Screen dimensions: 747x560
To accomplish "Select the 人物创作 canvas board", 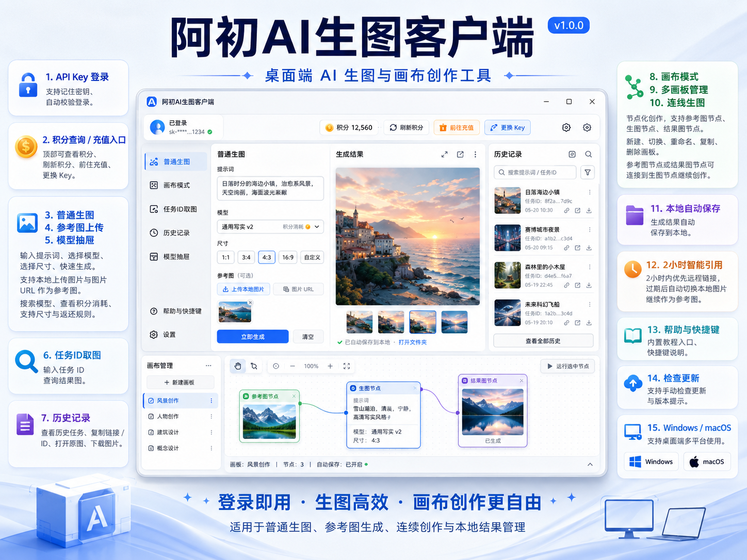I will point(180,417).
